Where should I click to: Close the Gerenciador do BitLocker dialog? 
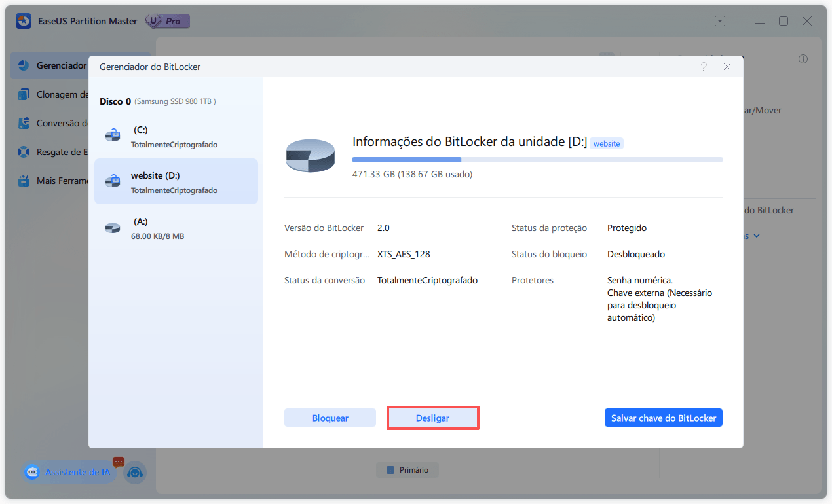click(727, 67)
